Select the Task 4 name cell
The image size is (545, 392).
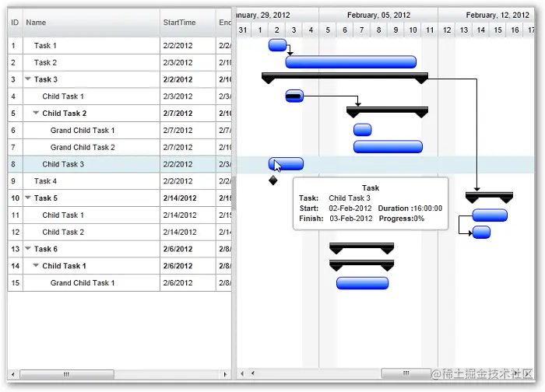coord(91,181)
